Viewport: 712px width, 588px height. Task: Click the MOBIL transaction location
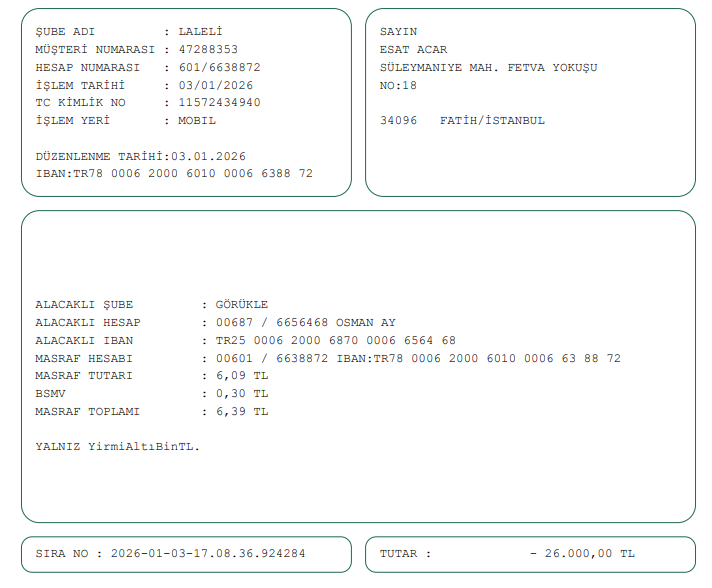point(197,120)
